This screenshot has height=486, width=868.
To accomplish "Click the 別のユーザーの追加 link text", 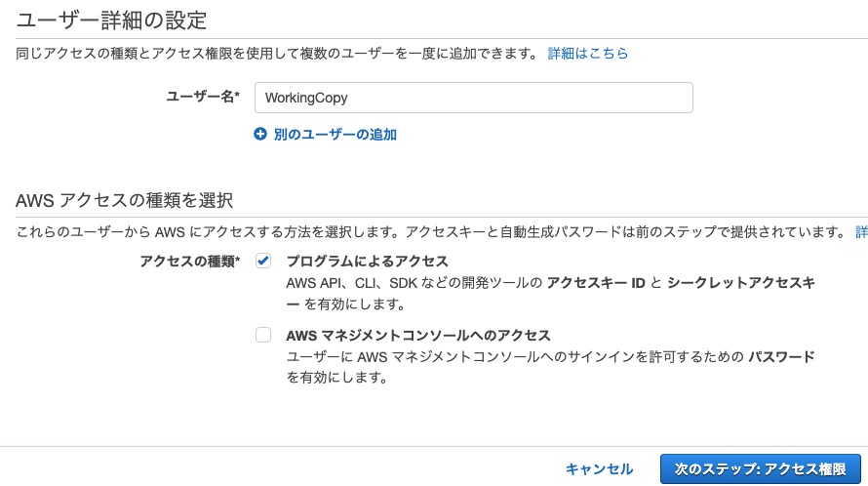I will pyautogui.click(x=335, y=135).
